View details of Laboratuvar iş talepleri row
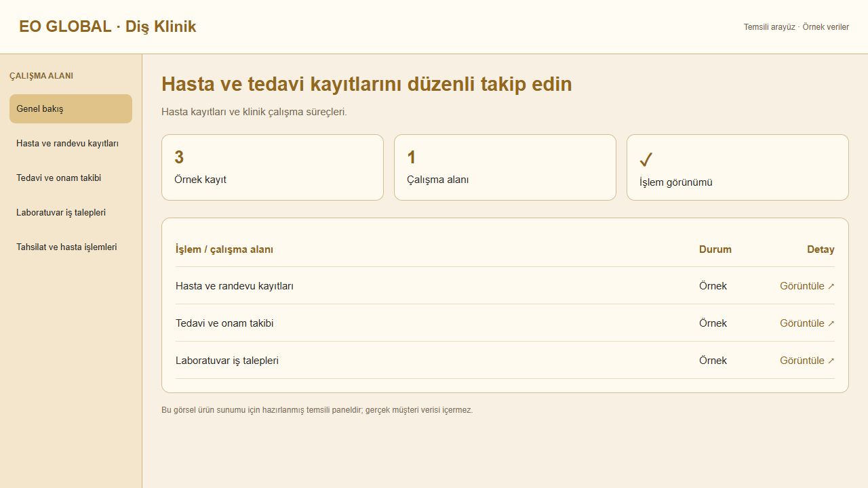Screen dimensions: 868x488 (x=807, y=361)
